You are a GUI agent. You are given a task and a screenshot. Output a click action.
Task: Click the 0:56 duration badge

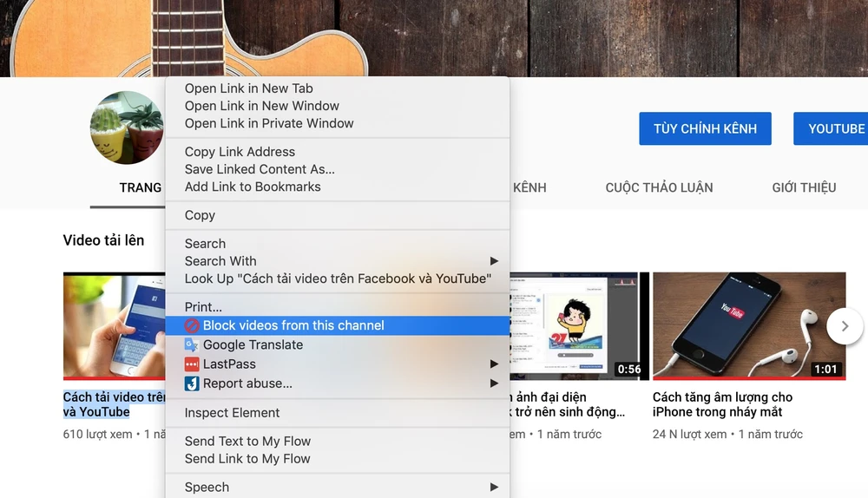point(628,369)
